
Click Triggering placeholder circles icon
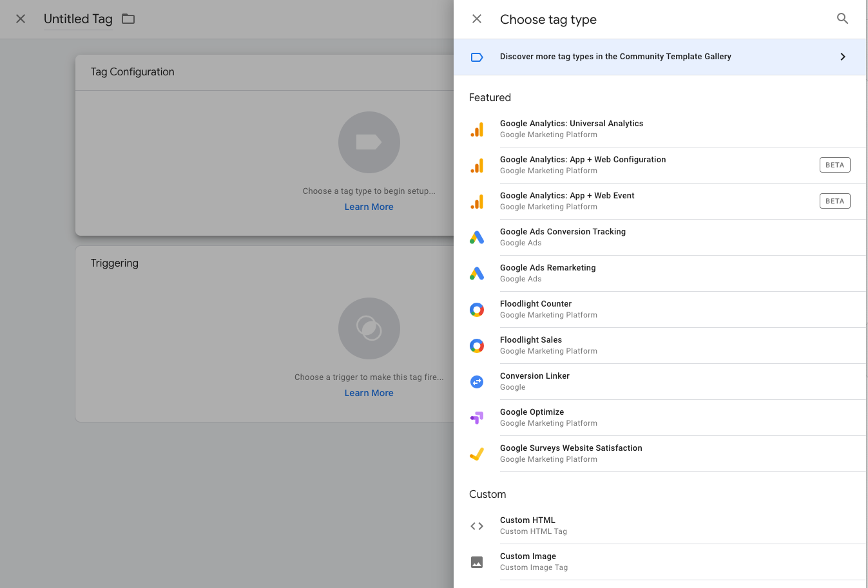(x=369, y=328)
